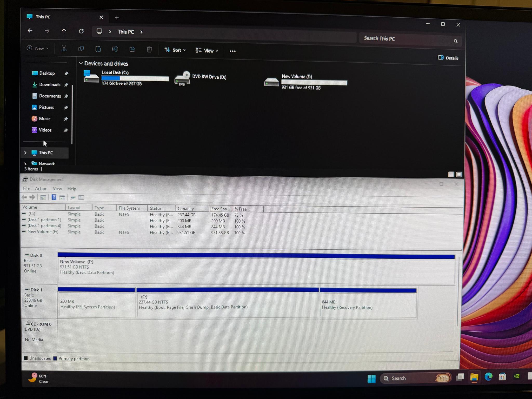Switch to details list view toggle
Image resolution: width=532 pixels, height=399 pixels.
click(x=451, y=175)
